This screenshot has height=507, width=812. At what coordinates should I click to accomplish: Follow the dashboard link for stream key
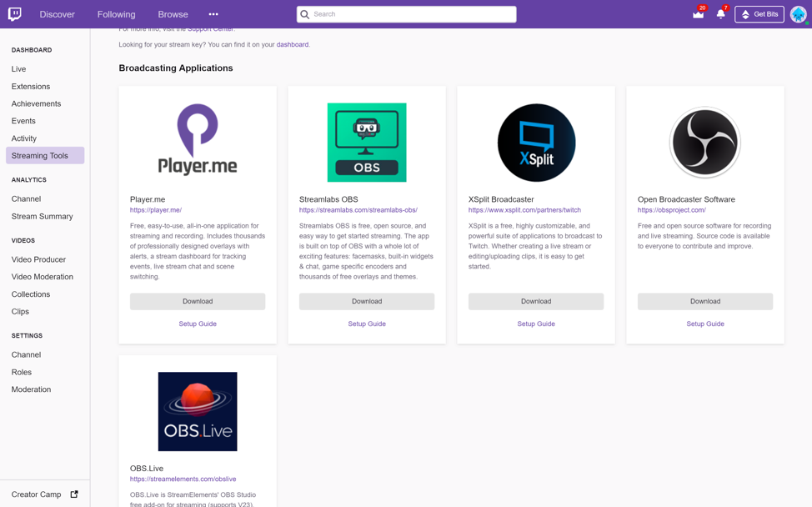tap(292, 44)
